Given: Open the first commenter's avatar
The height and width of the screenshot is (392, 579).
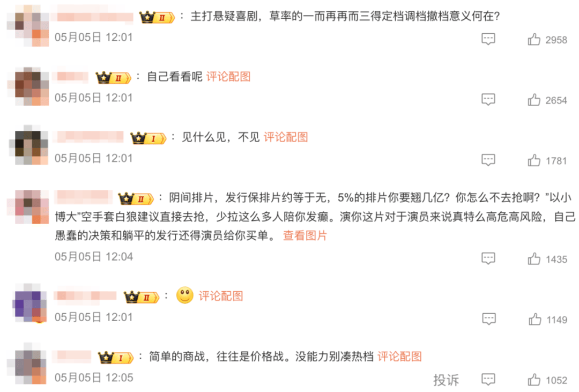Looking at the screenshot, I should (x=28, y=26).
